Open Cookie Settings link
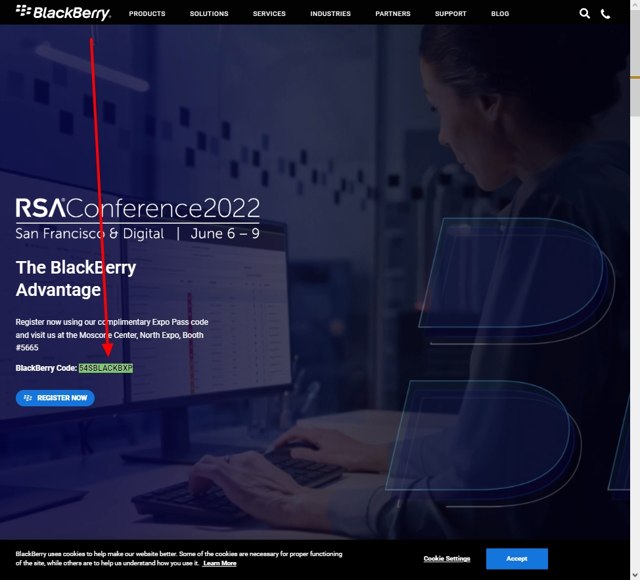This screenshot has width=640, height=580. [x=447, y=558]
